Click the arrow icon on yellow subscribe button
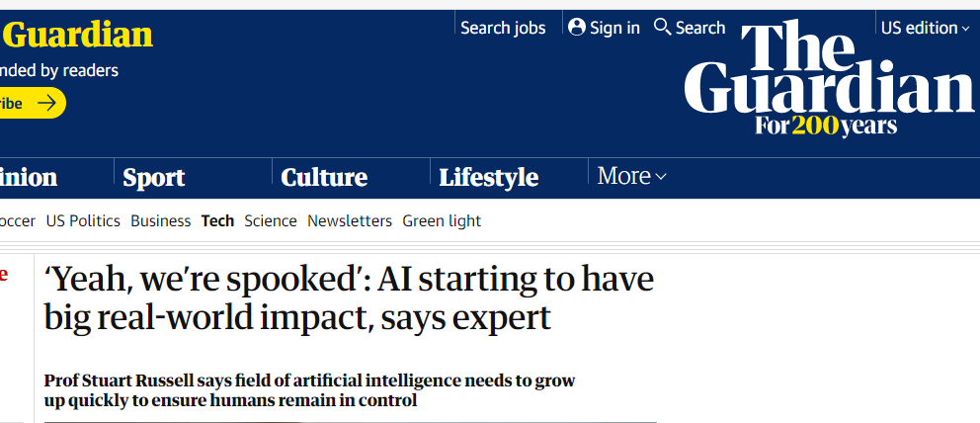Screen dimensions: 980x423 point(46,103)
